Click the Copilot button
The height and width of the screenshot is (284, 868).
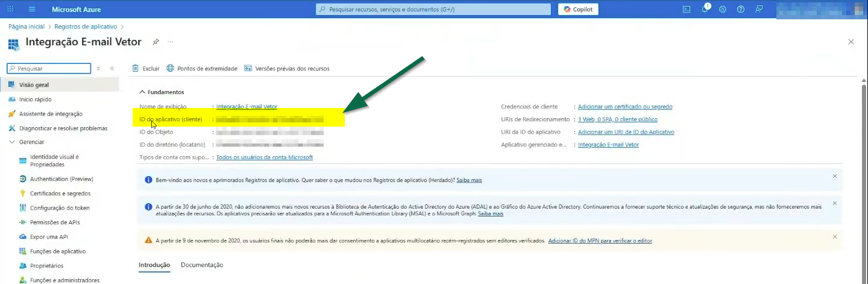(579, 9)
